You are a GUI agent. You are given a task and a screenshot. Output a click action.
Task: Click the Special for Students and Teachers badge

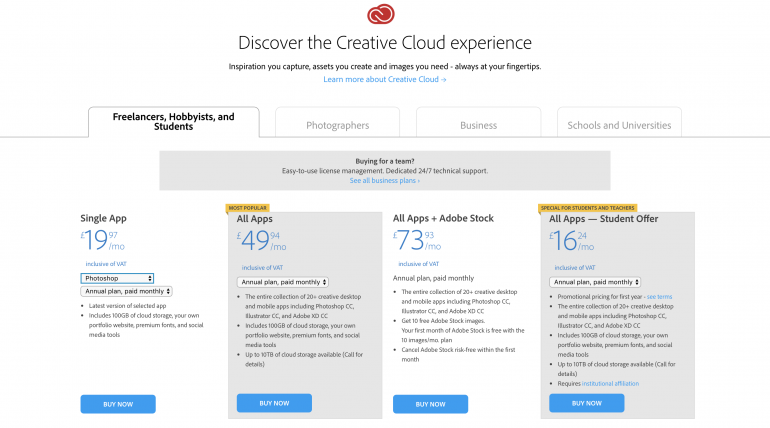[587, 208]
